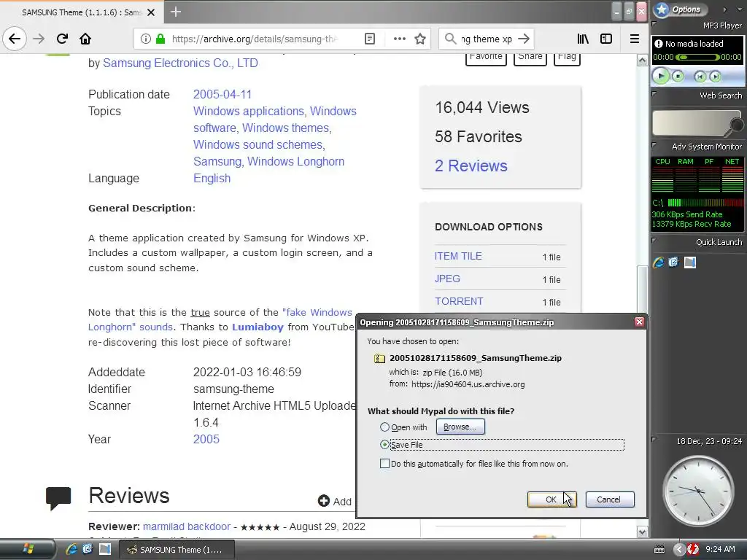Toggle Reader View in the address bar

(x=370, y=39)
